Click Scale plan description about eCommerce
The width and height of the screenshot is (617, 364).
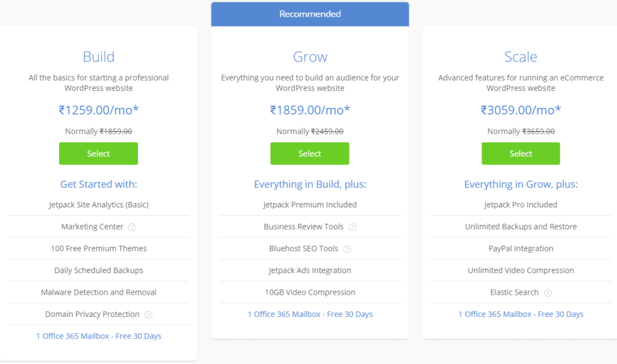pos(521,83)
